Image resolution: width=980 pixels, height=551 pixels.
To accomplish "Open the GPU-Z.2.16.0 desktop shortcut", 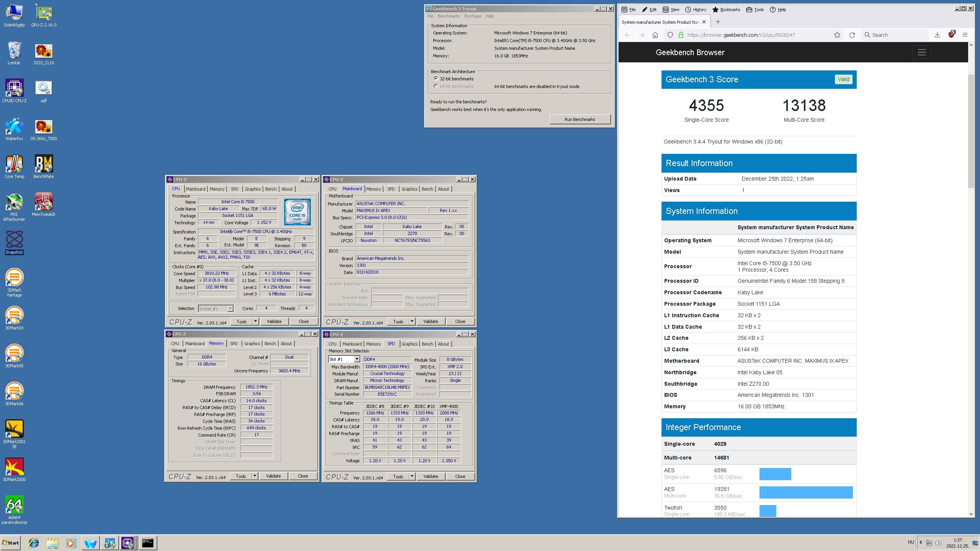I will point(44,15).
